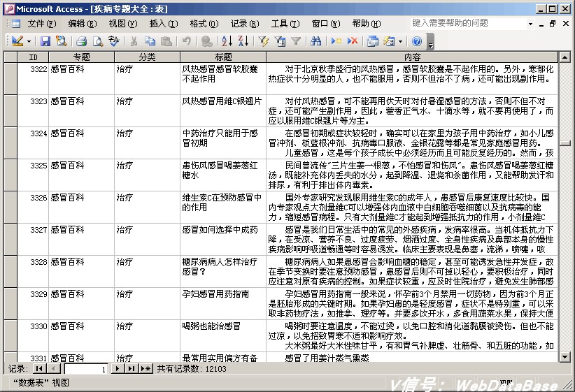575x392 pixels.
Task: Open Microsoft Access Help question icon
Action: 417,41
